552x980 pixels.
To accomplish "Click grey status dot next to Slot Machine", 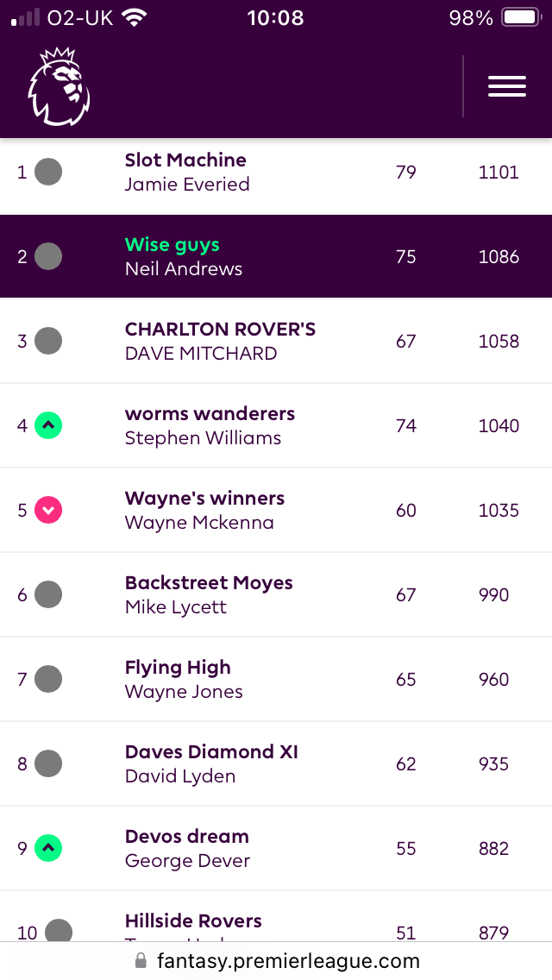I will click(x=48, y=172).
